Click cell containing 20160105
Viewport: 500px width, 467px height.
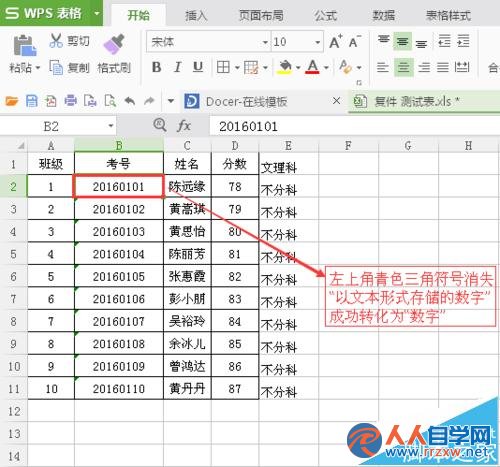119,277
